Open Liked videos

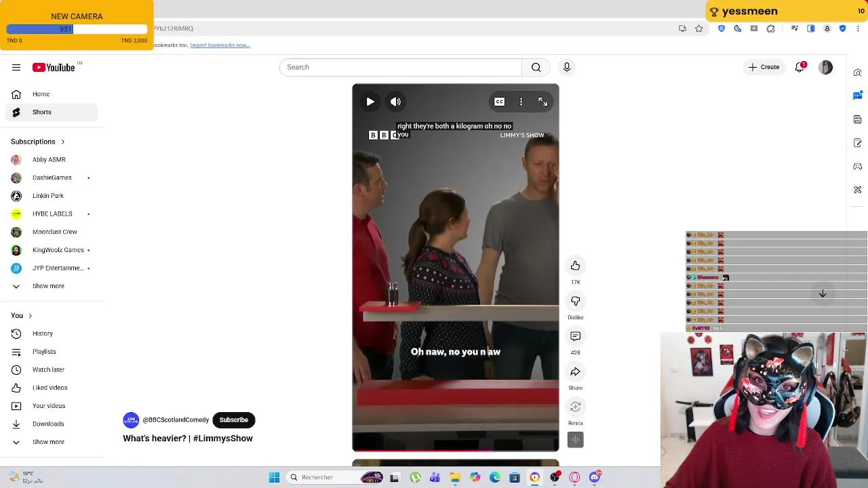(52, 388)
